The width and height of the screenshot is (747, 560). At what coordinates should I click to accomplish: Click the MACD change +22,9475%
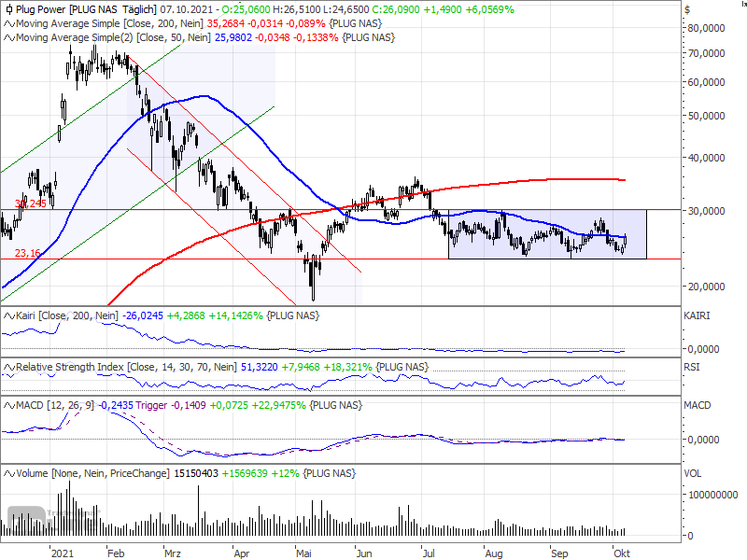pyautogui.click(x=278, y=405)
